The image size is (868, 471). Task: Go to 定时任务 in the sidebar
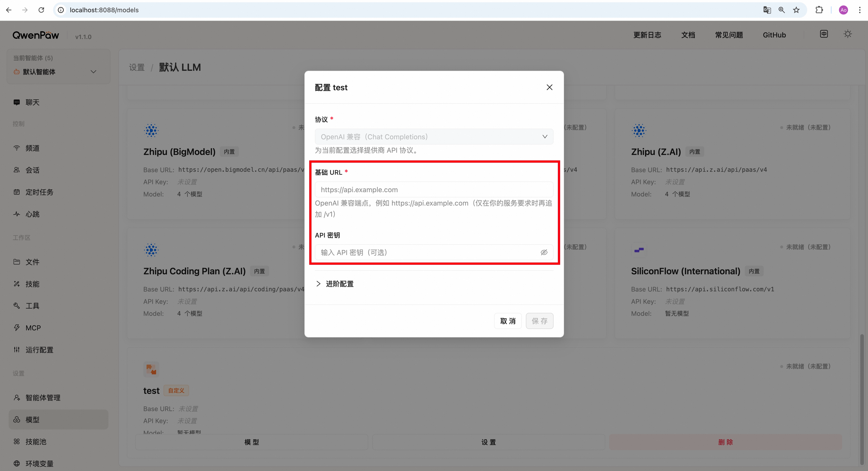[x=58, y=192]
